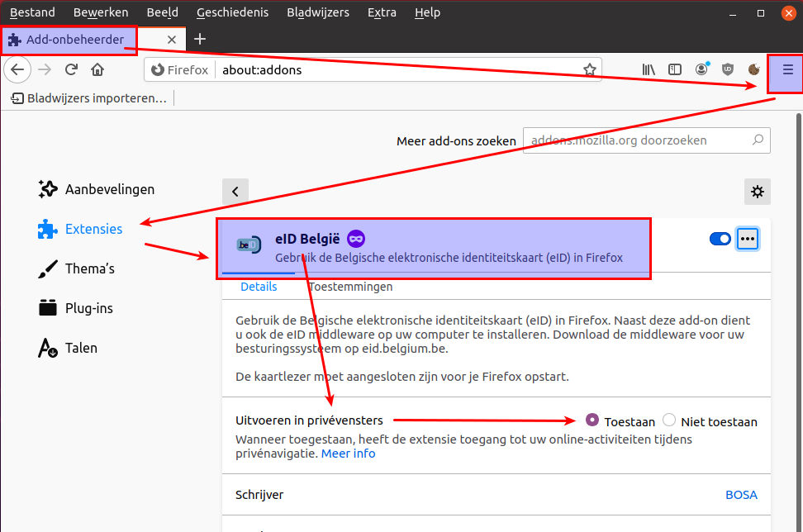The image size is (803, 532).
Task: Click the Schrijver label
Action: 259,495
